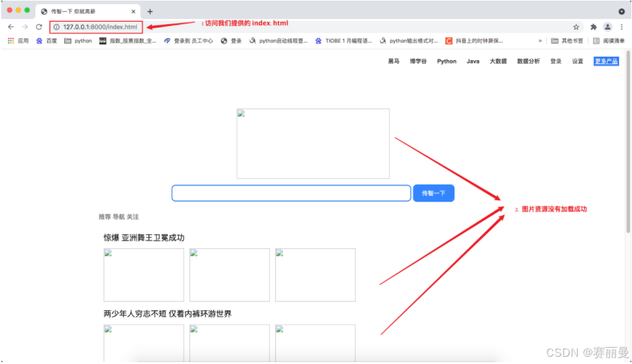The image size is (632, 364).
Task: Click the 数据分析 navigation link
Action: (529, 62)
